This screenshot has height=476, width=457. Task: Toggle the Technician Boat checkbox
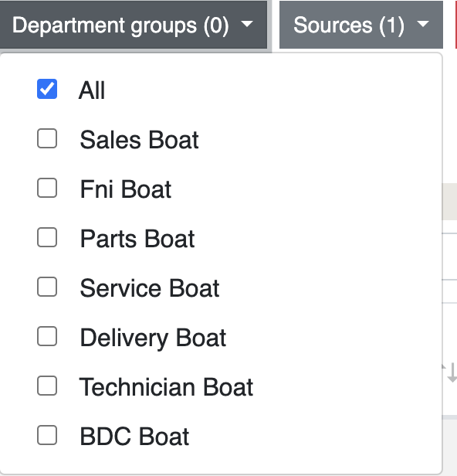click(x=47, y=386)
